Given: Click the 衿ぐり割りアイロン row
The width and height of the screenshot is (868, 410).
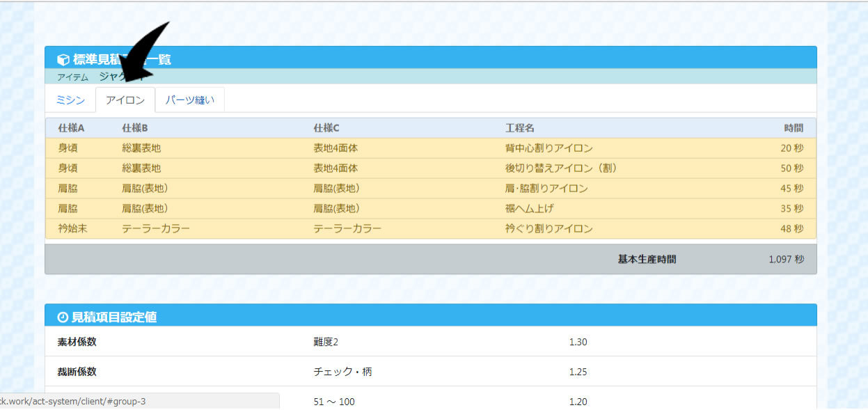Looking at the screenshot, I should pos(549,229).
